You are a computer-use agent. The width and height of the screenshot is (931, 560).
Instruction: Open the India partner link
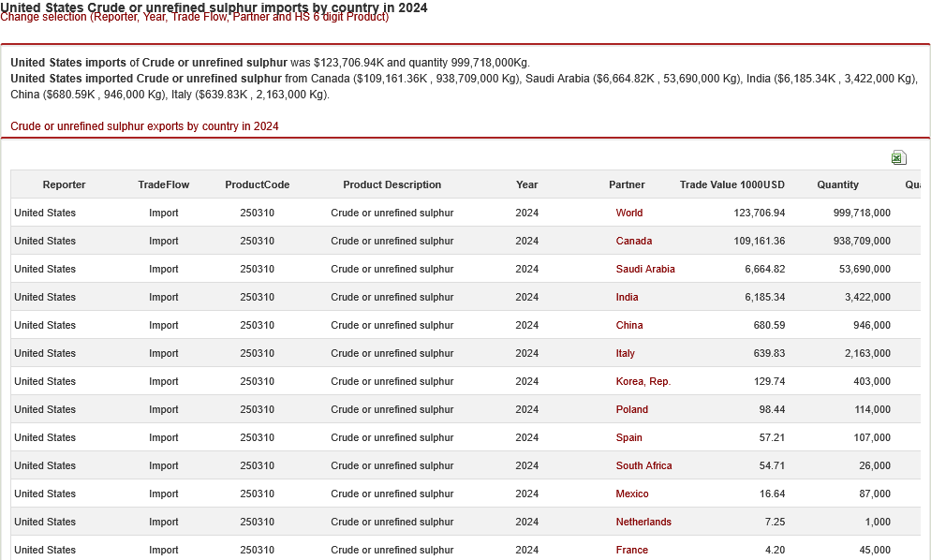tap(627, 297)
